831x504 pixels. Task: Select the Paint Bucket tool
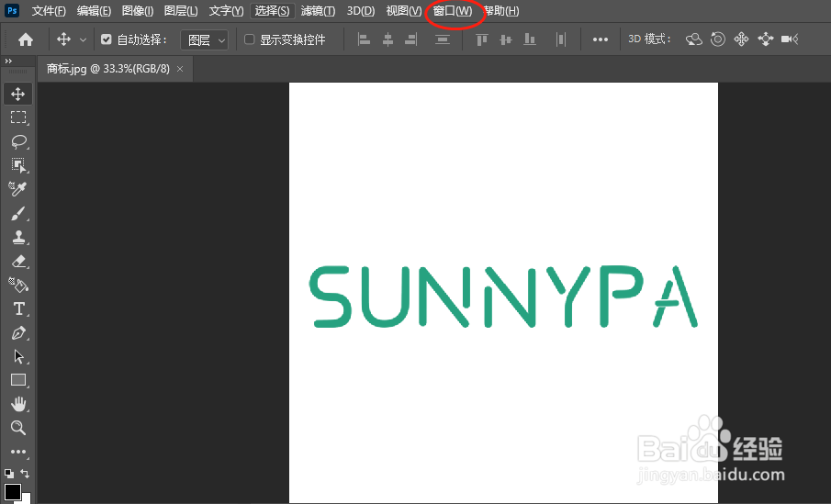click(x=18, y=285)
